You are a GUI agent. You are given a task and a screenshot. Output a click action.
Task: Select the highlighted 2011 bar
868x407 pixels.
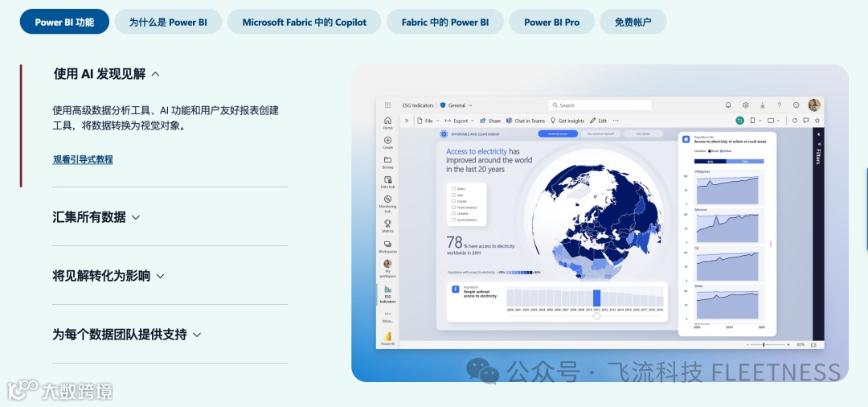pos(596,298)
